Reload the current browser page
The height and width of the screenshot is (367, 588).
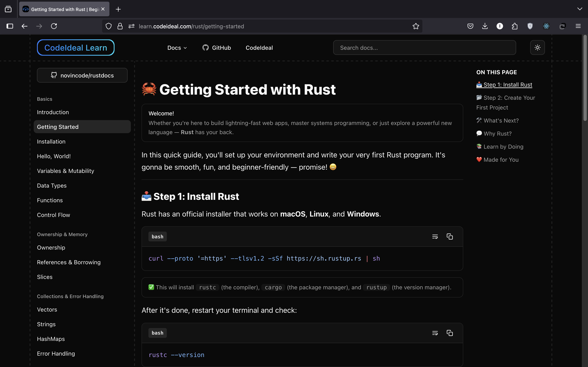[x=54, y=26]
